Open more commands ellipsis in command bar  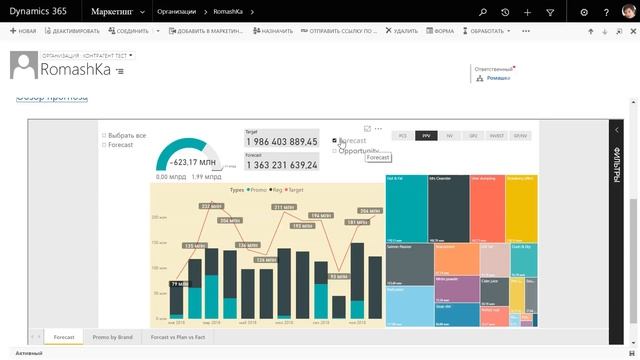(x=526, y=31)
